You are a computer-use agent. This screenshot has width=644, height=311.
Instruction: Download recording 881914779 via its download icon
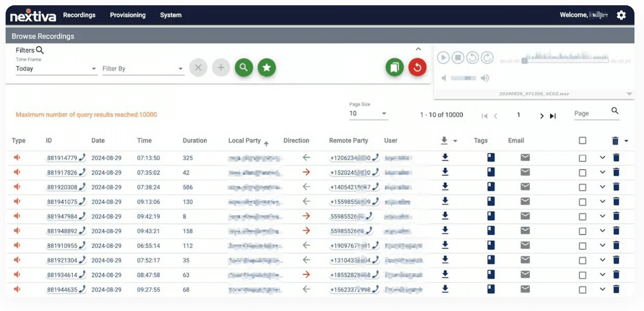click(x=445, y=157)
